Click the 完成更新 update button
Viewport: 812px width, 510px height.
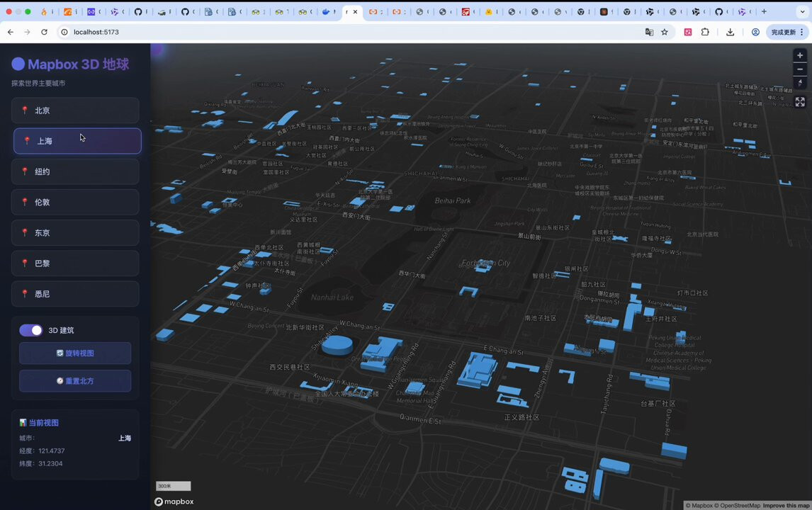(x=786, y=32)
